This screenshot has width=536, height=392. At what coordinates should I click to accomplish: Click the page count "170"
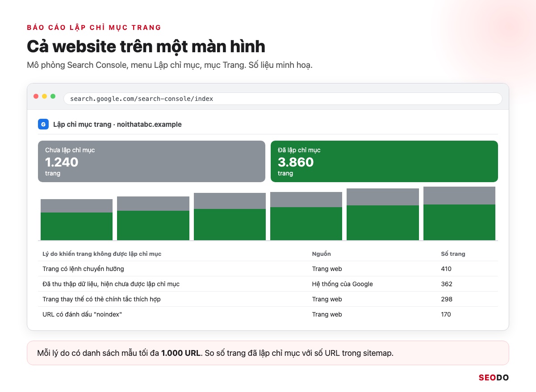pos(446,314)
